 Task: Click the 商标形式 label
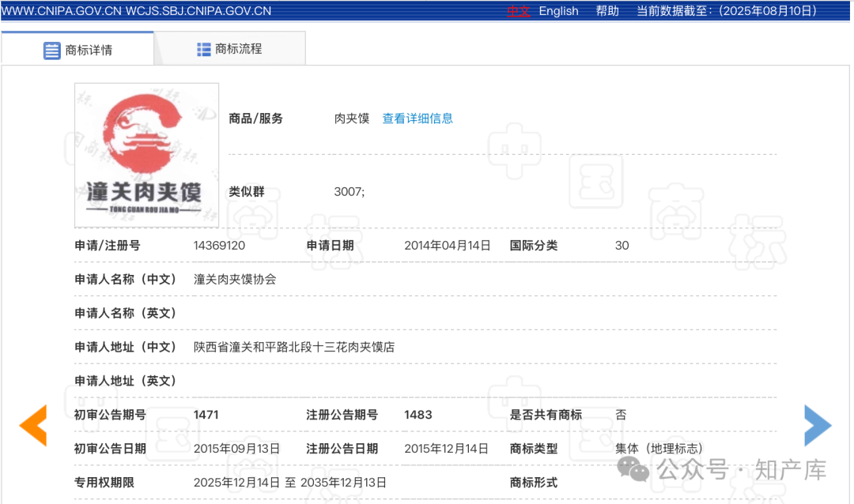tap(533, 482)
